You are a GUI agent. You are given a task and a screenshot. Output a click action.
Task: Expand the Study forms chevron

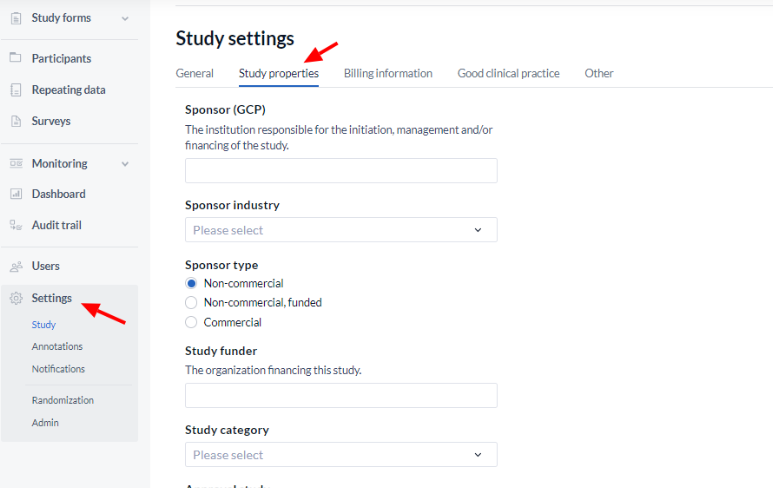coord(125,19)
